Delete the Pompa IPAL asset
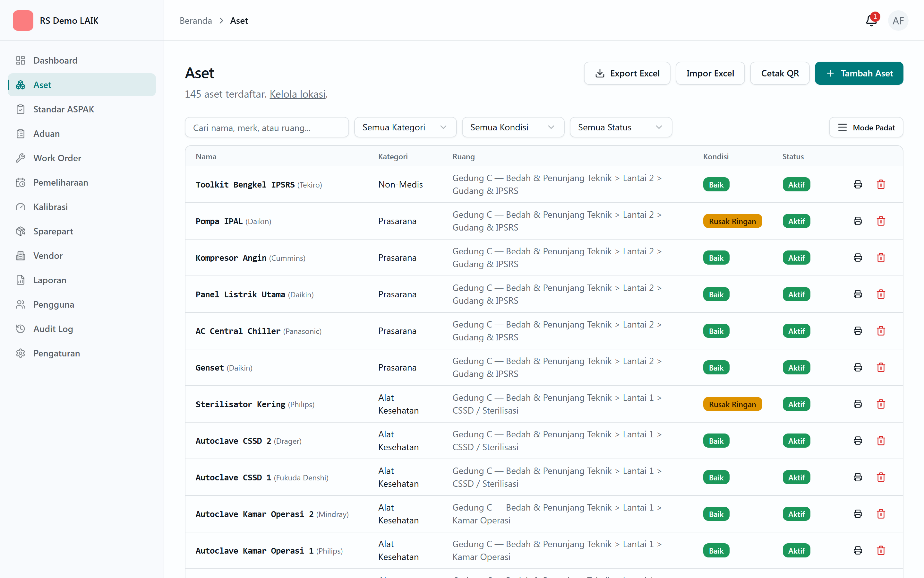924x578 pixels. point(881,221)
